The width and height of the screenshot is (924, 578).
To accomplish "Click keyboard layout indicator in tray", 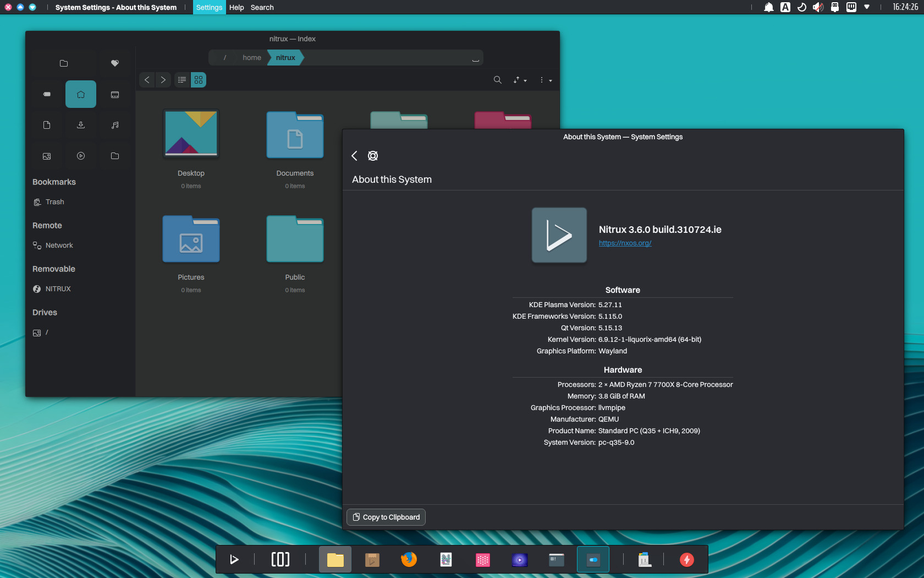I will click(x=785, y=7).
